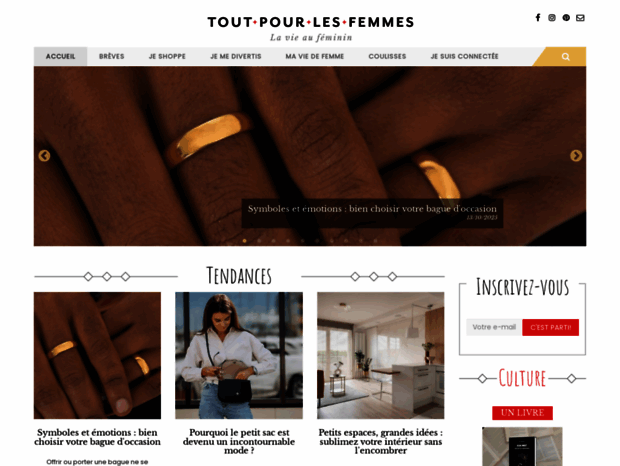Open the Un livre red label

(x=522, y=413)
